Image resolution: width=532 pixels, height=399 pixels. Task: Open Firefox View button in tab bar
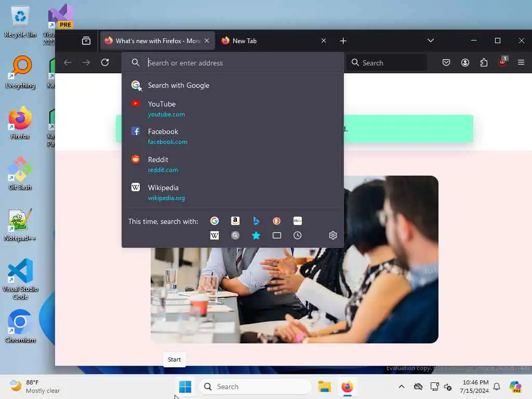coord(86,41)
